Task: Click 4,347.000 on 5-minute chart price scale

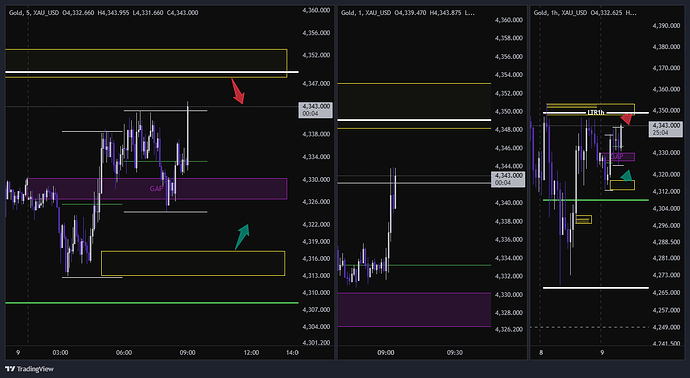Action: [316, 83]
